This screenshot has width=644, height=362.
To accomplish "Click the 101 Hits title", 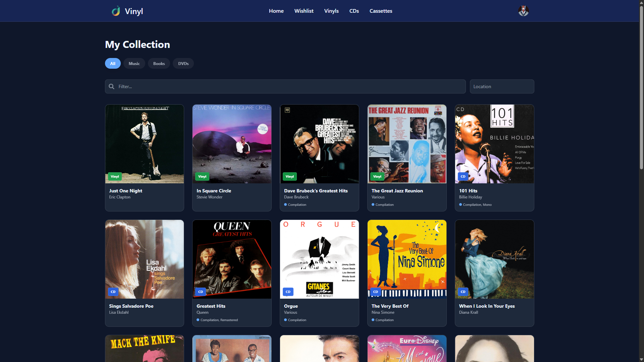I will click(468, 191).
